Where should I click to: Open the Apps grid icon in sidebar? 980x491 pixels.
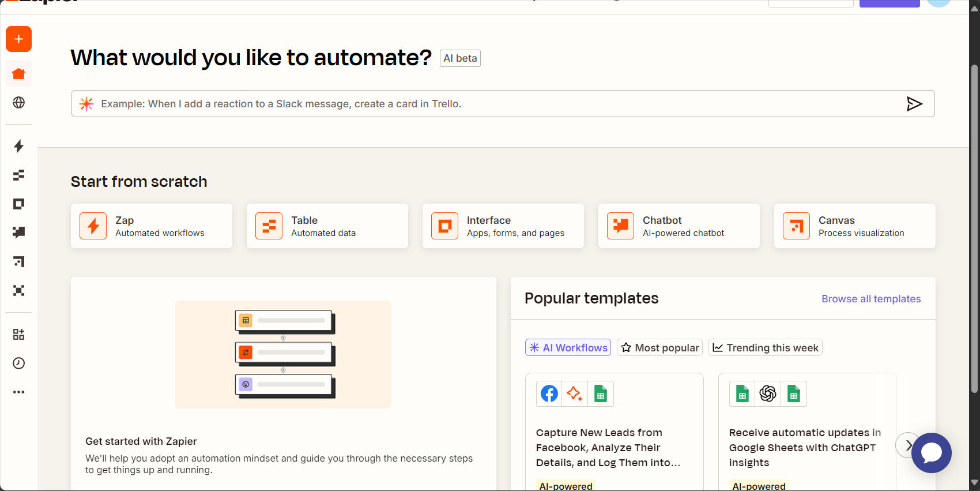click(18, 335)
